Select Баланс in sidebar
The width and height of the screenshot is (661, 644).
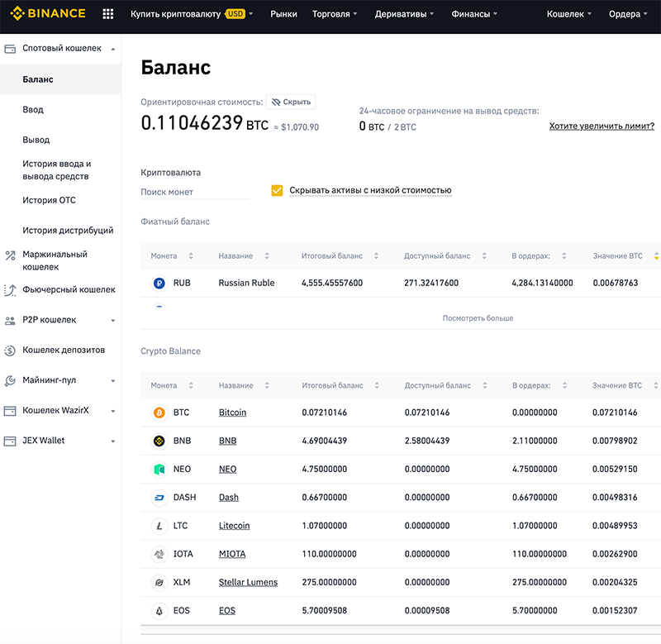coord(60,79)
